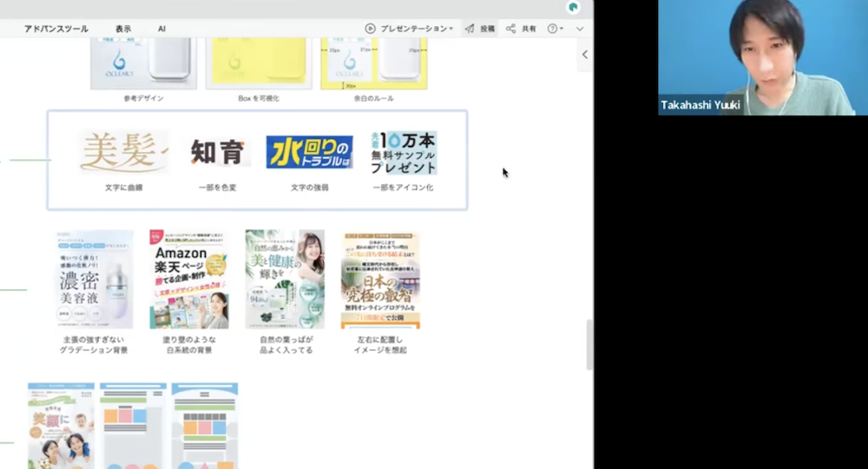Open the help question-mark menu
This screenshot has width=868, height=469.
pyautogui.click(x=555, y=29)
